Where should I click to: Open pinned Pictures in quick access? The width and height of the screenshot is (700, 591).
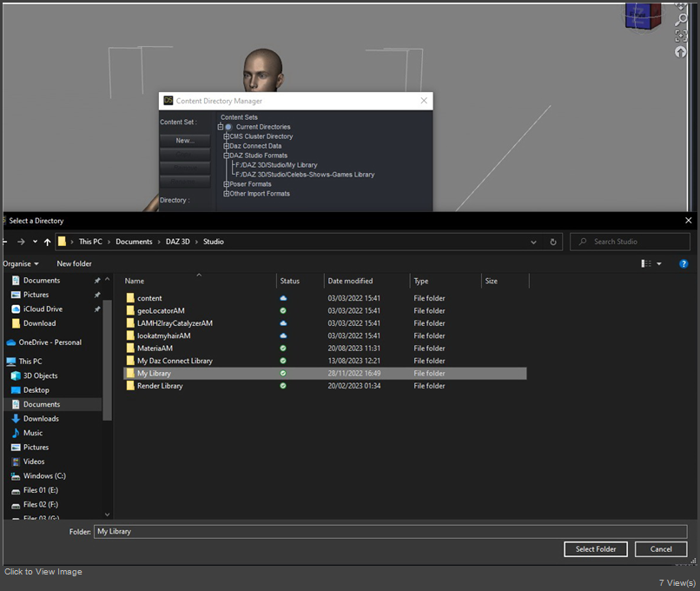[36, 295]
